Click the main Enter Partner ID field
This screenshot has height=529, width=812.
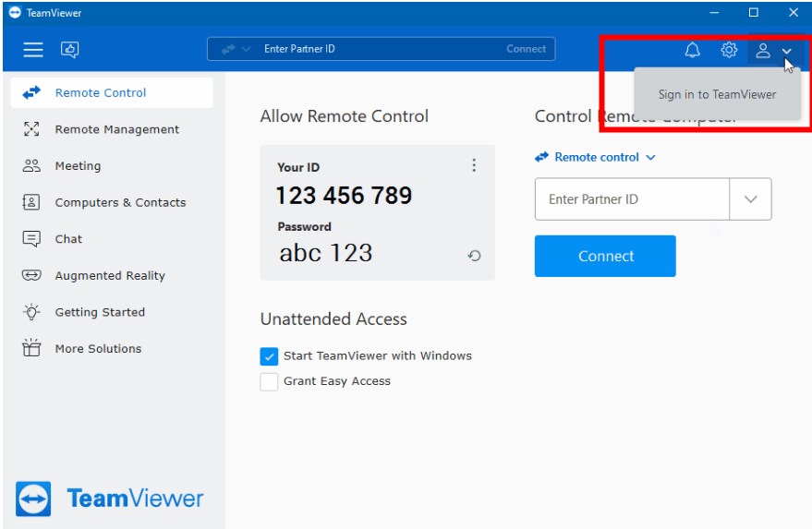click(632, 199)
